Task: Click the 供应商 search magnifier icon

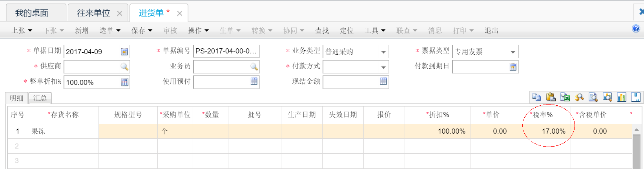Action: point(124,67)
